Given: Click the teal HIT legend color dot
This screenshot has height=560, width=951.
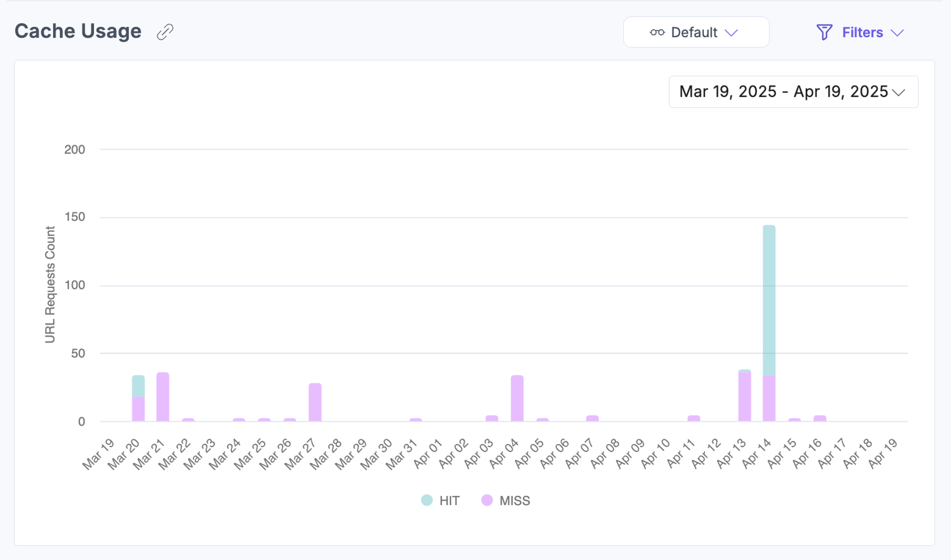Looking at the screenshot, I should point(427,500).
